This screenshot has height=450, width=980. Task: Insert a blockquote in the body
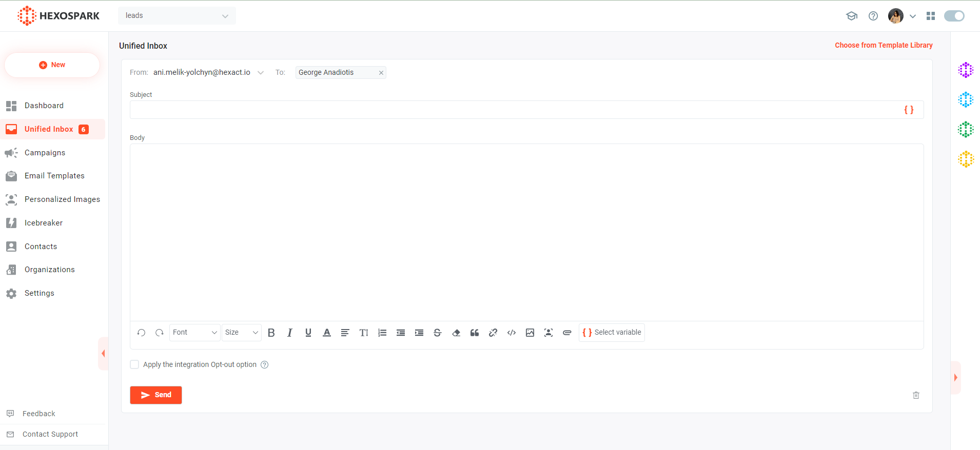click(x=475, y=333)
